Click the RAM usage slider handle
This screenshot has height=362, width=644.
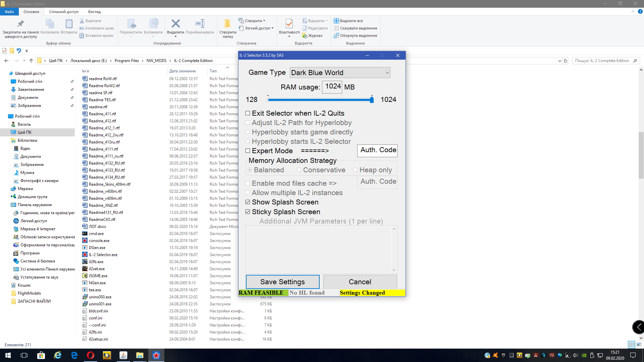pos(372,100)
